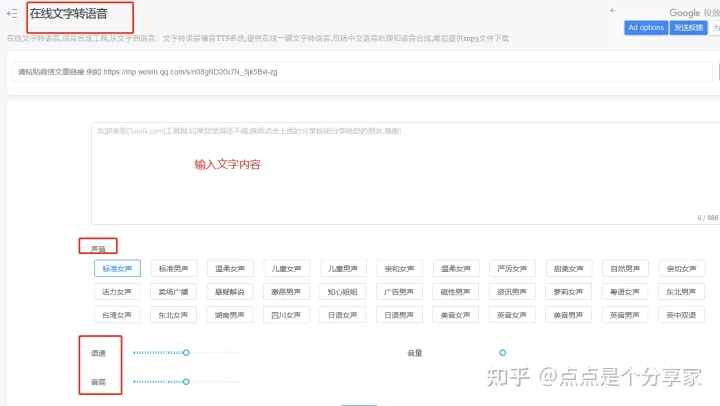The width and height of the screenshot is (720, 406).
Task: Choose the 英音男声 voice
Action: 625,315
